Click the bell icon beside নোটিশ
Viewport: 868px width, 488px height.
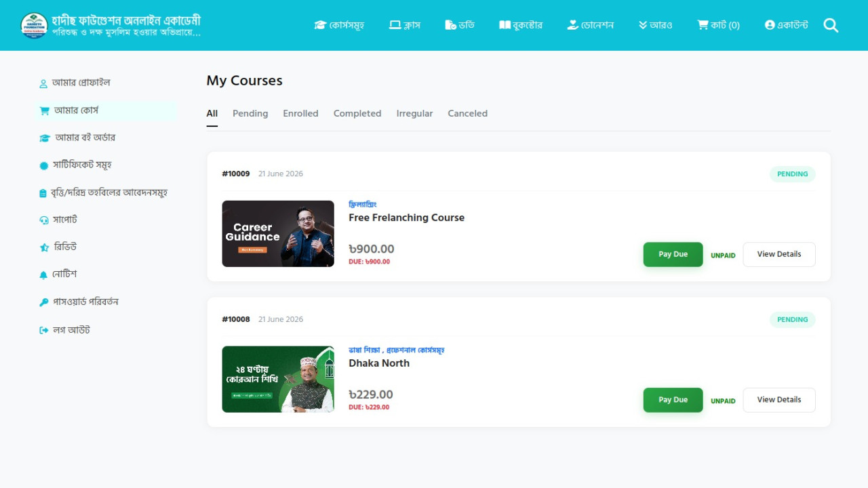[43, 274]
